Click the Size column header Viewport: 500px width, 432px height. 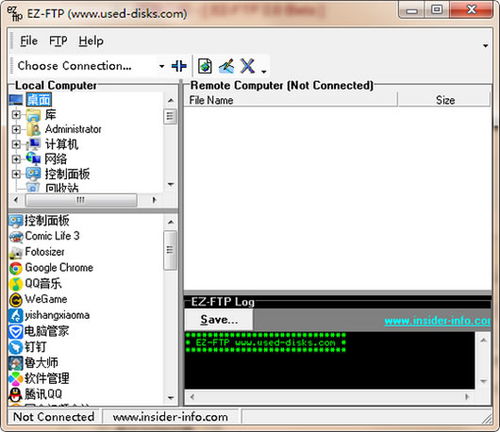coord(444,100)
